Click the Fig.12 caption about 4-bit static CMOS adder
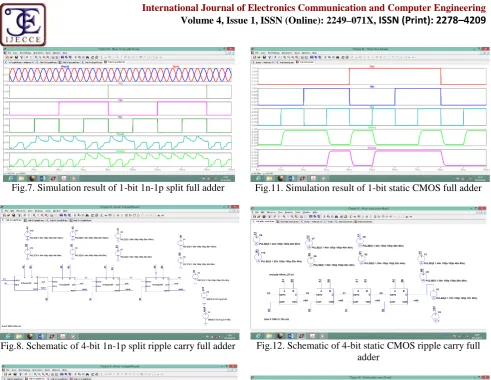 tap(368, 351)
